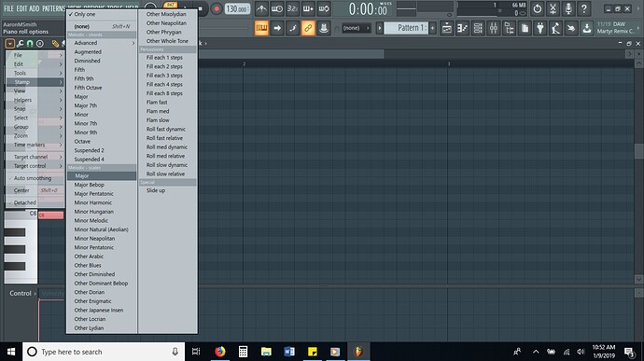Toggle the 'Only one' checked option
The image size is (644, 361).
coord(102,14)
